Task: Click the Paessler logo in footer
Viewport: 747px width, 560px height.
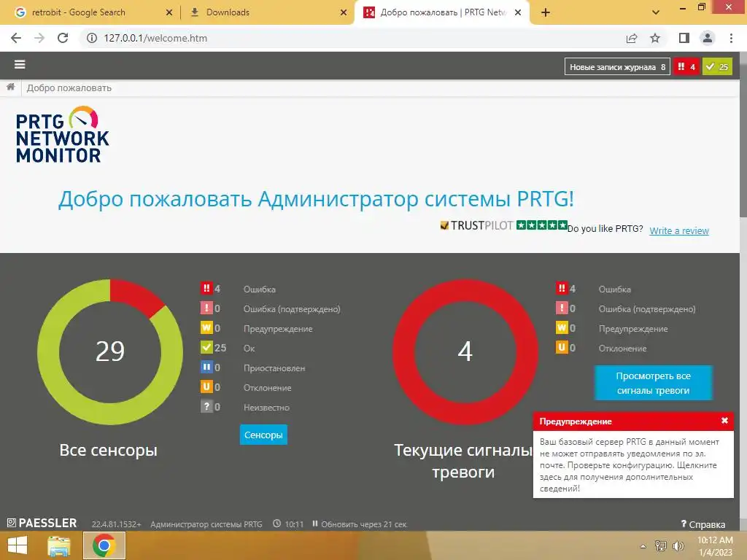Action: [x=42, y=523]
